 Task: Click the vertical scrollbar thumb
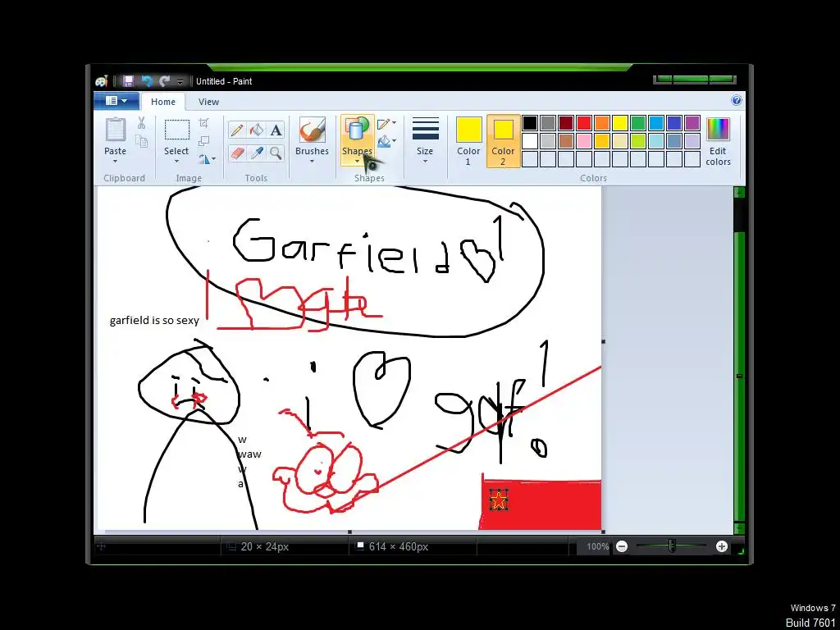[x=739, y=376]
